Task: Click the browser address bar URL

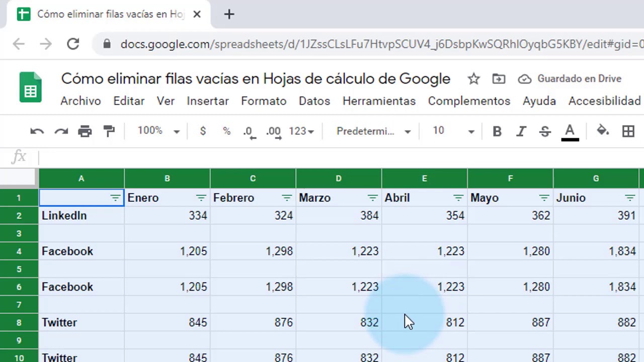Action: (x=381, y=44)
